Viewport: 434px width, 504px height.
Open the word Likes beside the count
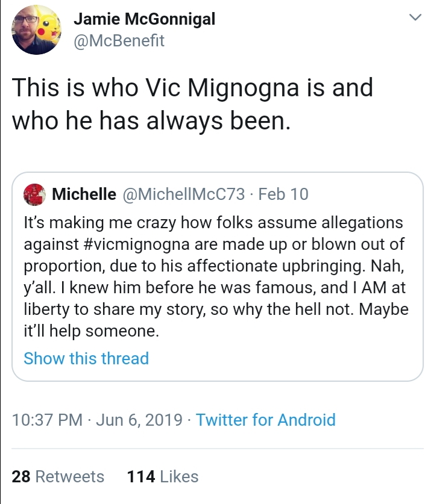179,476
